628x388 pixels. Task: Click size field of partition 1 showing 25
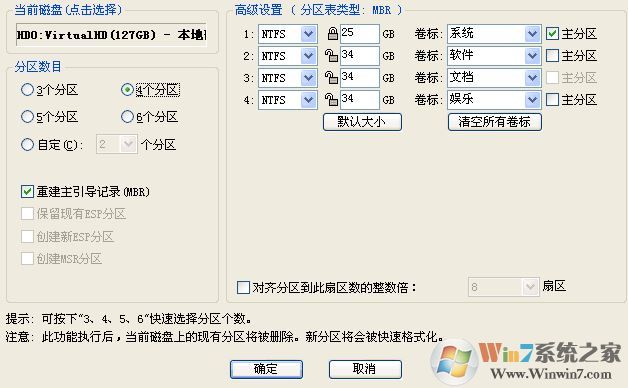(x=360, y=34)
